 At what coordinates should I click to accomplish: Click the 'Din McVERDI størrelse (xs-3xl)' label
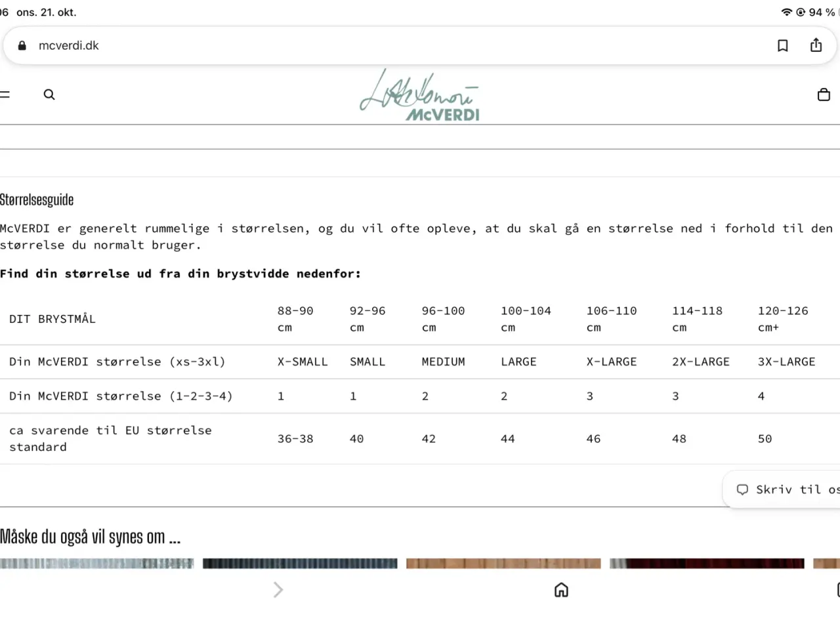click(117, 362)
